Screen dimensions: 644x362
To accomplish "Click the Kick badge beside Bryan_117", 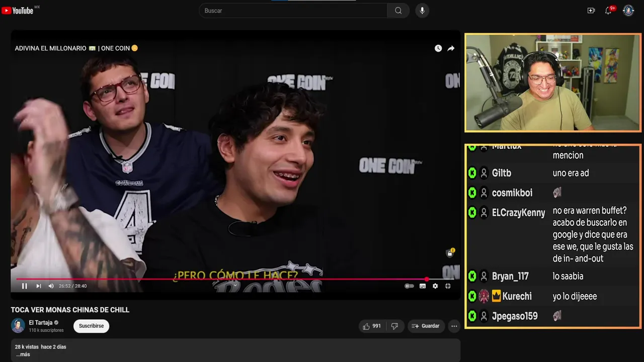I will (472, 276).
